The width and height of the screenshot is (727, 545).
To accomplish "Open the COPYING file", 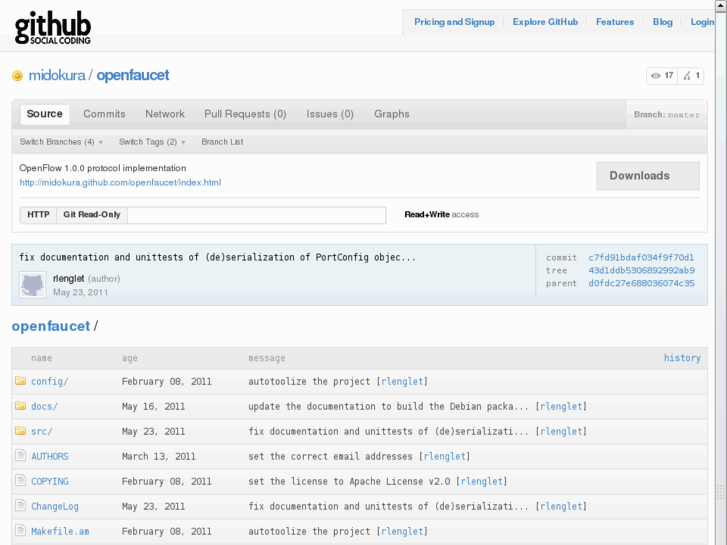I will (x=50, y=481).
